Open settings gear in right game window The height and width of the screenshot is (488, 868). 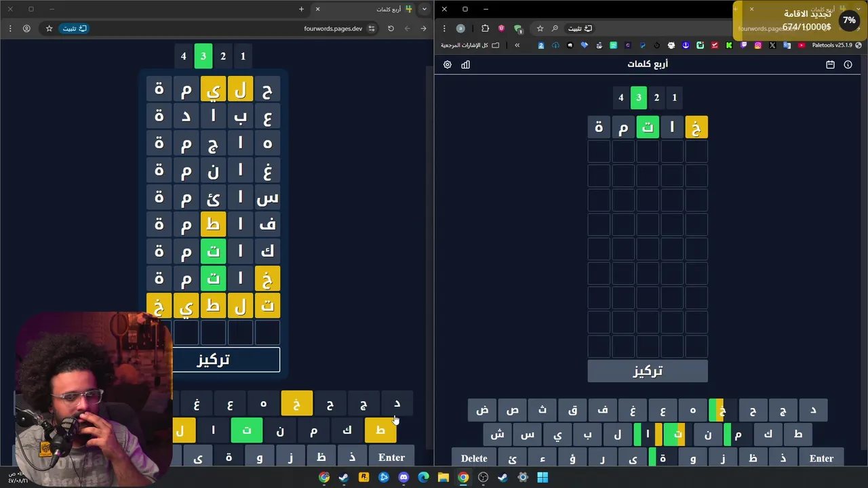coord(448,64)
